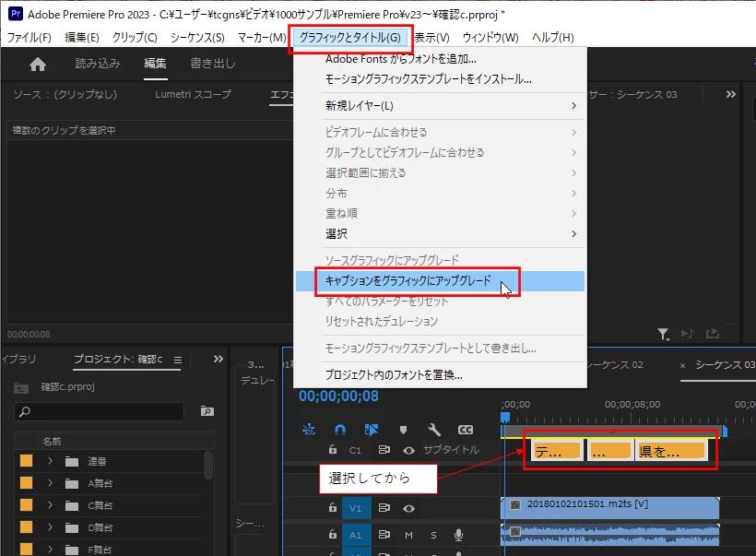Select the シーケンス 03 timeline tab
The height and width of the screenshot is (556, 756).
tap(725, 364)
